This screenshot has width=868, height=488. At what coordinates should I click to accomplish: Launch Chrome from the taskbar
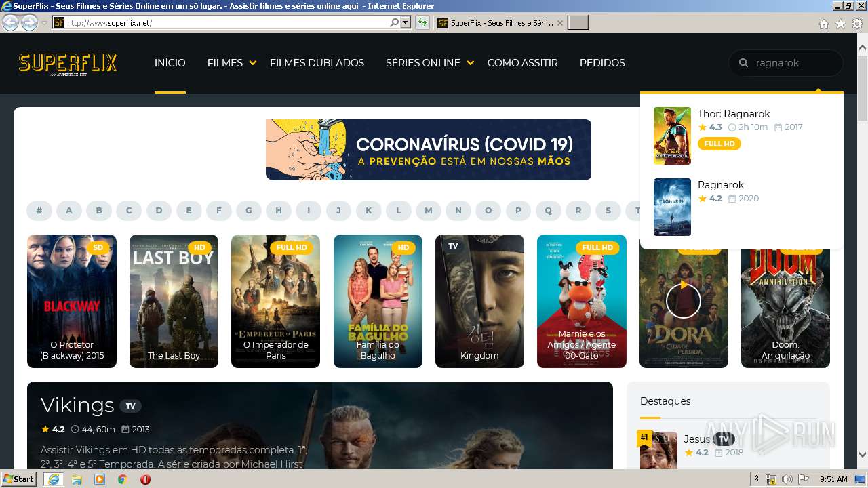122,479
